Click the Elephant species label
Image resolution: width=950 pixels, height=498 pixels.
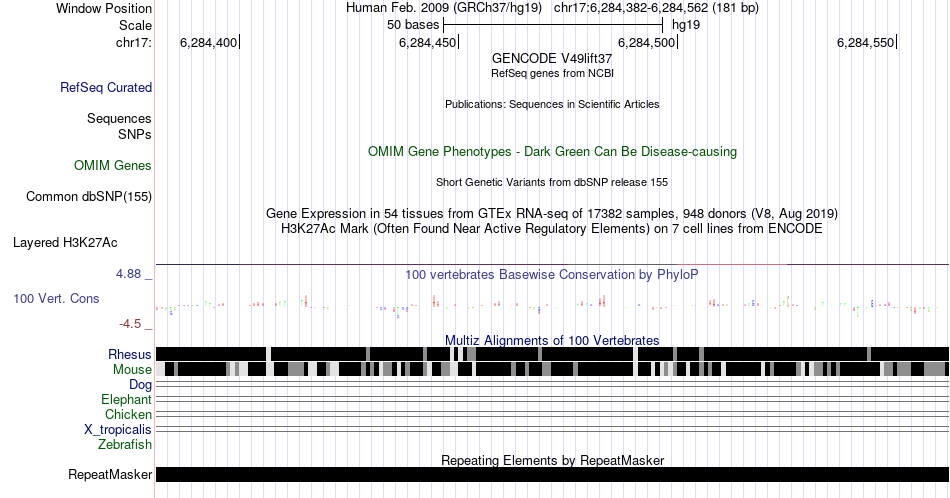point(126,399)
